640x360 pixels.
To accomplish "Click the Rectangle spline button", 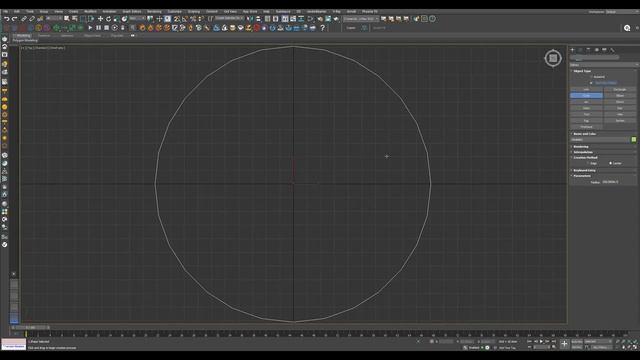I will point(620,89).
